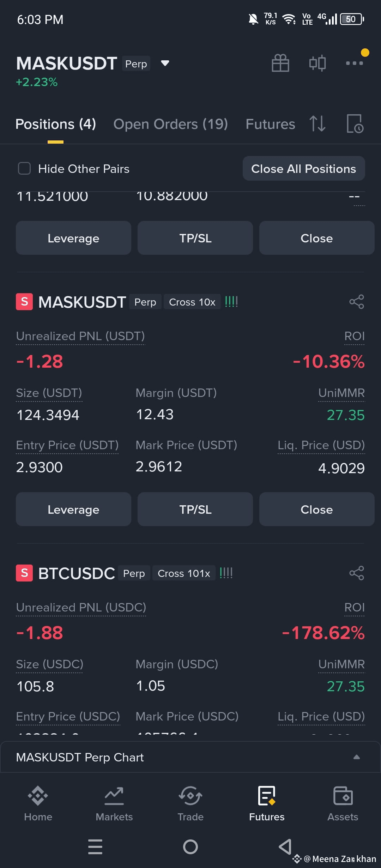Viewport: 381px width, 868px height.
Task: Open the Markets section
Action: click(x=114, y=804)
